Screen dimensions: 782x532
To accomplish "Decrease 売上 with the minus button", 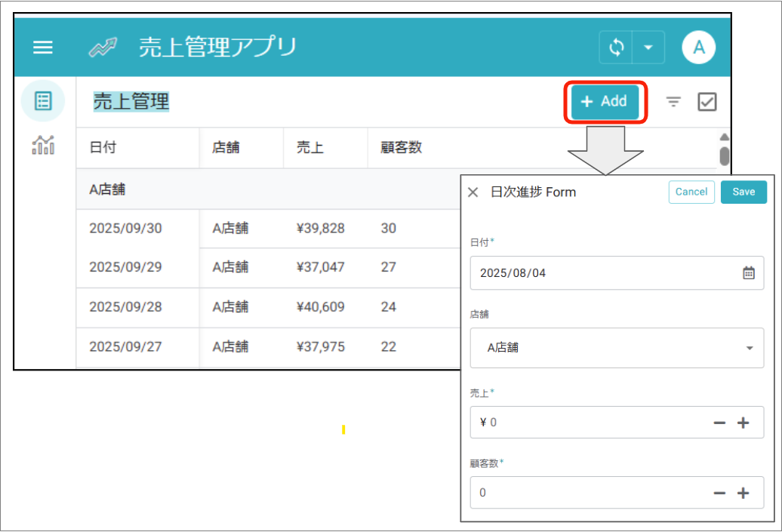I will pos(719,423).
